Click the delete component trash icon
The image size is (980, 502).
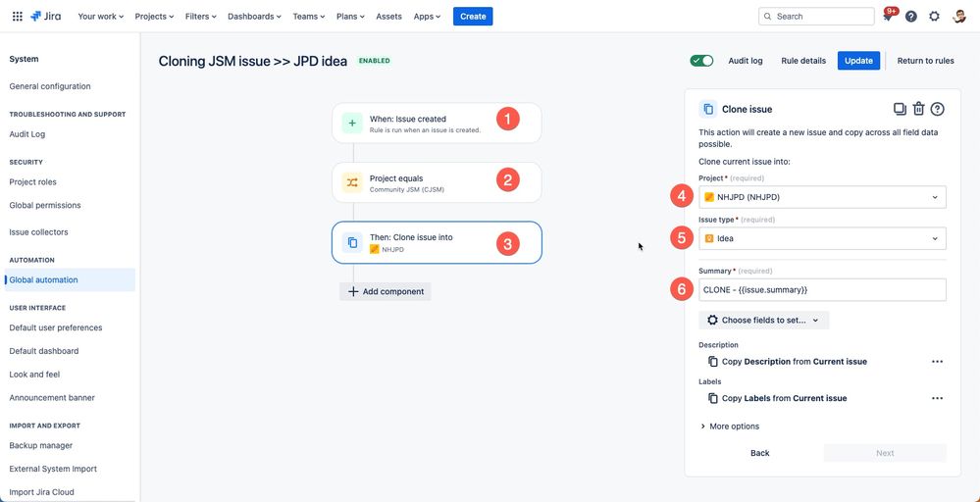[918, 109]
